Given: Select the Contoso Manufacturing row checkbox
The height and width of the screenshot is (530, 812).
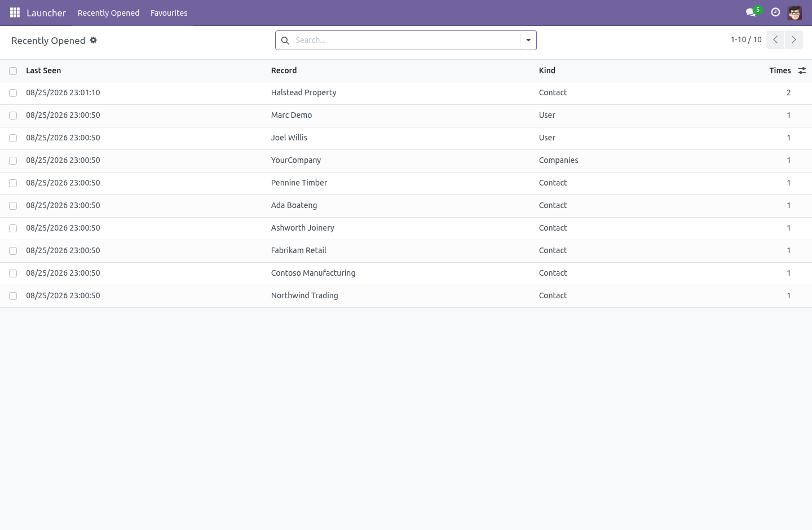Looking at the screenshot, I should (13, 273).
